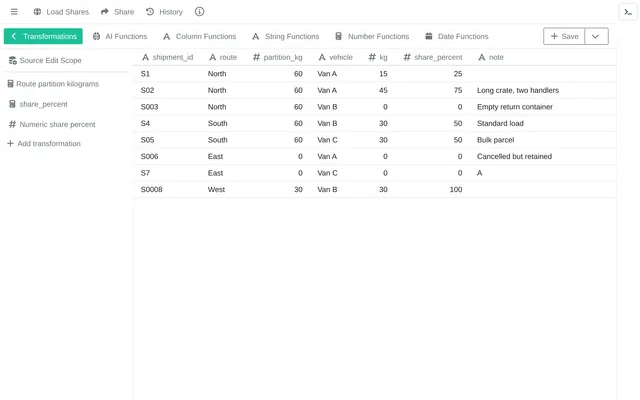The height and width of the screenshot is (400, 640).
Task: Go back via Transformations button
Action: pyautogui.click(x=43, y=36)
